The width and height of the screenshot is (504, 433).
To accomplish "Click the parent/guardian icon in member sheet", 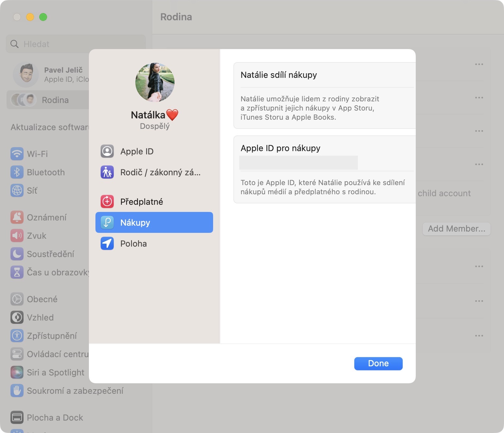I will coord(107,172).
